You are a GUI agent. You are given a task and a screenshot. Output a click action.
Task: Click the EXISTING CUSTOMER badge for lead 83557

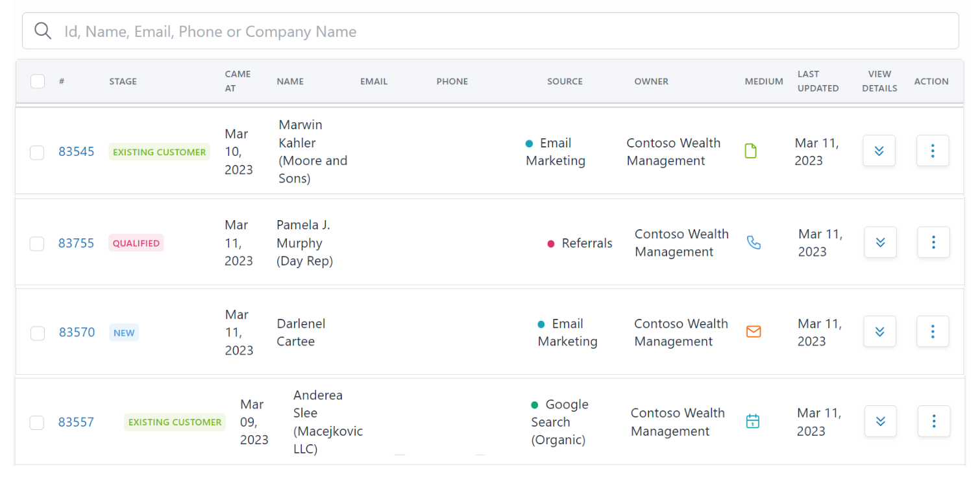(175, 421)
